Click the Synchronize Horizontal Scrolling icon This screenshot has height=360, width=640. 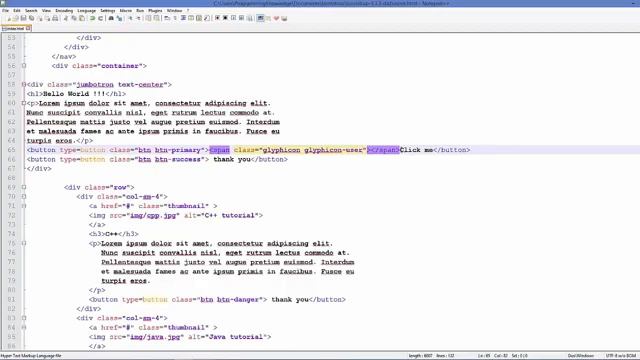[x=156, y=18]
